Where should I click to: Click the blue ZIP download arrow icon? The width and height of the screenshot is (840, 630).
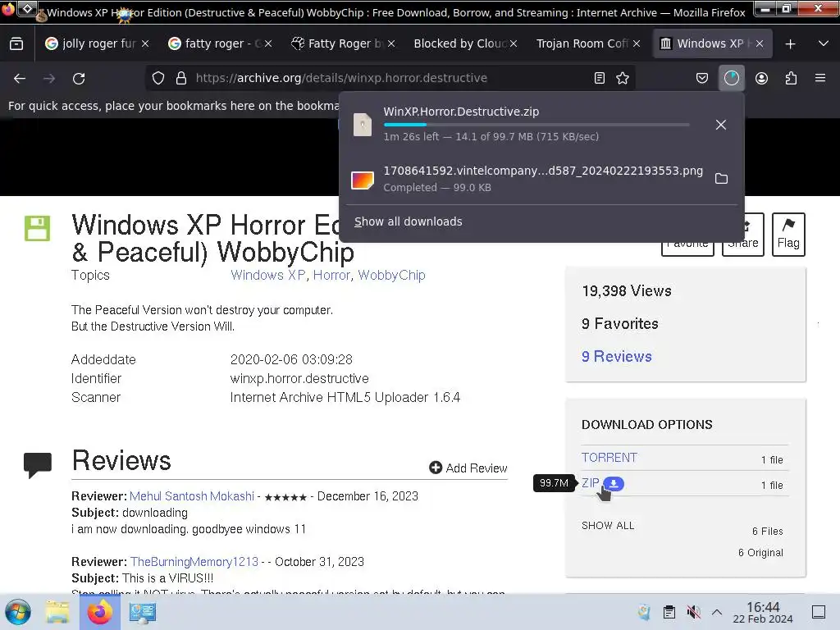click(614, 483)
